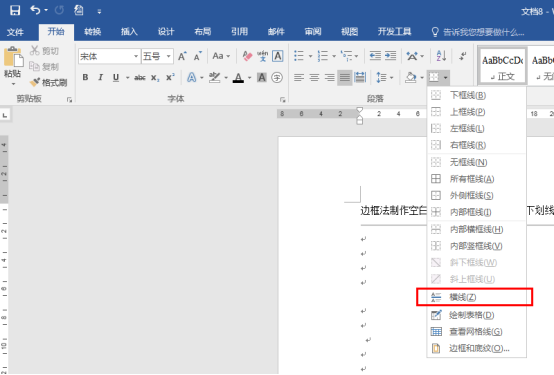554x375 pixels.
Task: Open the borders dropdown arrow
Action: (x=446, y=77)
